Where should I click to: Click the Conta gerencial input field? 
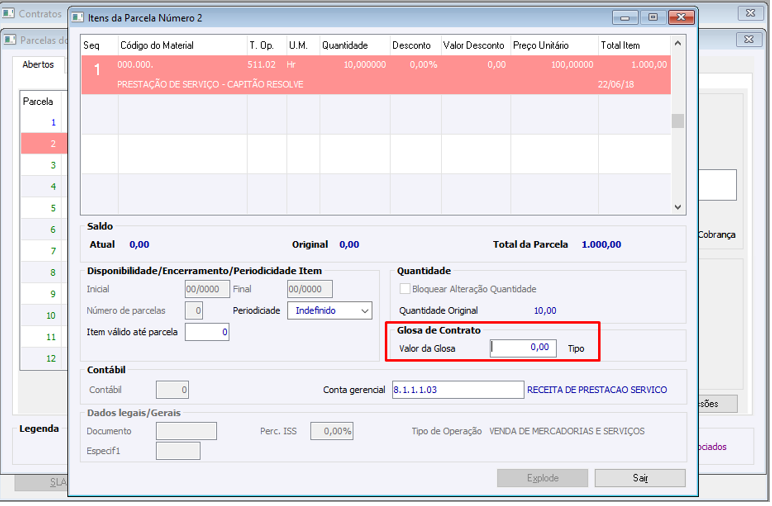[x=458, y=390]
